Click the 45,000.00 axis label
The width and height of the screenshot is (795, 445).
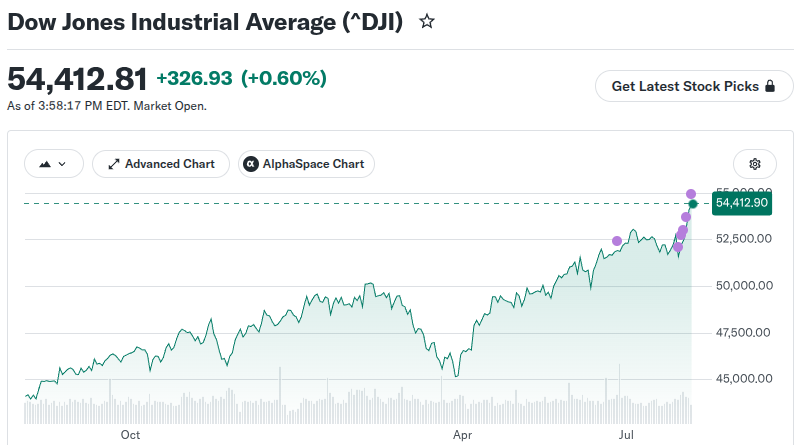pyautogui.click(x=744, y=379)
